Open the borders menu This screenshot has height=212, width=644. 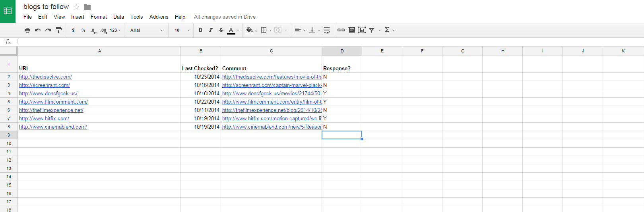266,30
